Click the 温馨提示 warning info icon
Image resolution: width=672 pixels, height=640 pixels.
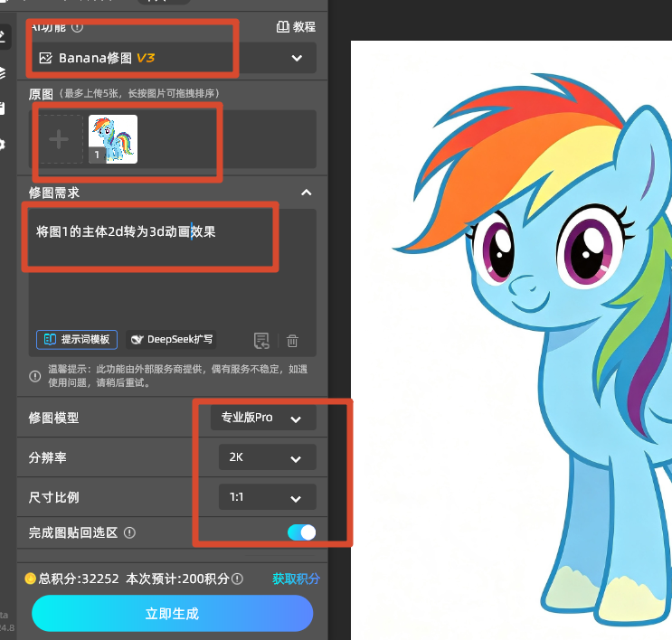point(34,376)
